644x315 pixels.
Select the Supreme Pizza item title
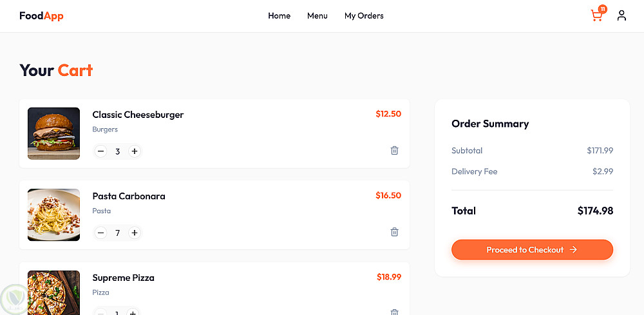pos(123,278)
